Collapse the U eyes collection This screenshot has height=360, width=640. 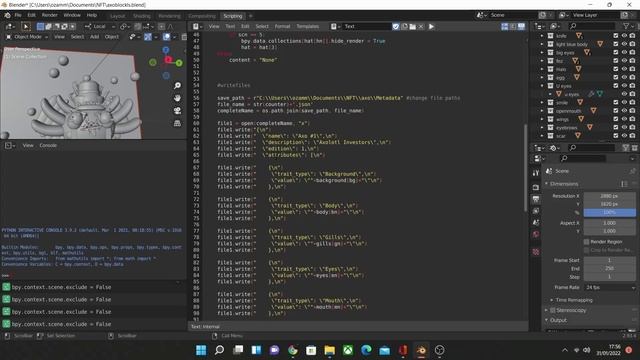[542, 86]
